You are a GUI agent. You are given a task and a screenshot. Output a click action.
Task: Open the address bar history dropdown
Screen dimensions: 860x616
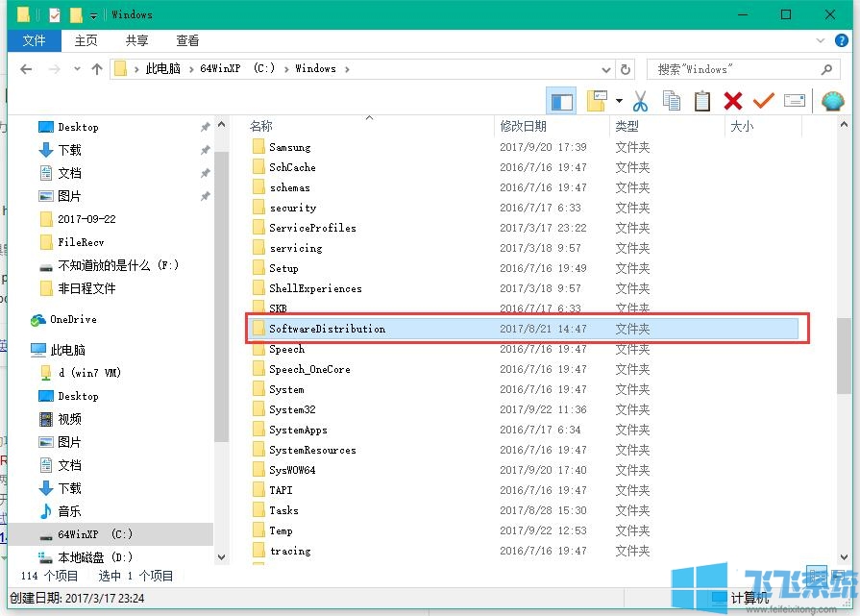tap(605, 69)
